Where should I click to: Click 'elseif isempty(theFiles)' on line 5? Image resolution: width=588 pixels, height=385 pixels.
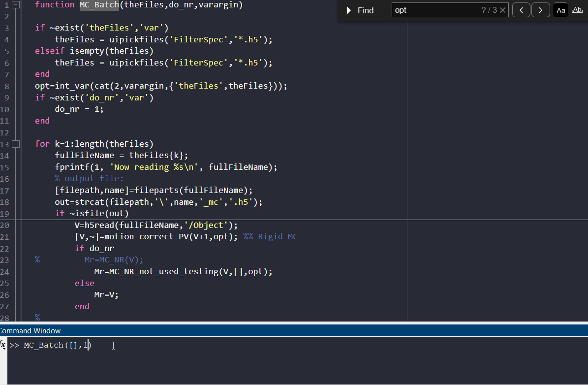click(x=94, y=51)
